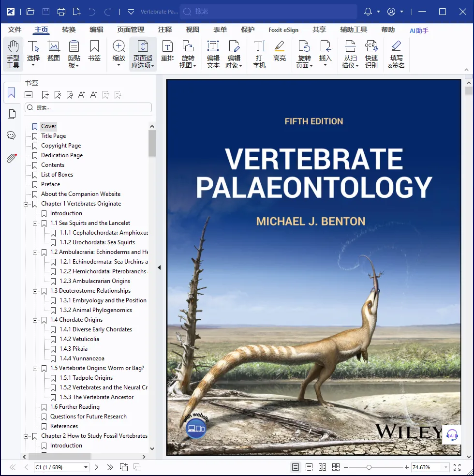Select the Typewriter (打字机) tool
Image resolution: width=474 pixels, height=476 pixels.
(259, 54)
